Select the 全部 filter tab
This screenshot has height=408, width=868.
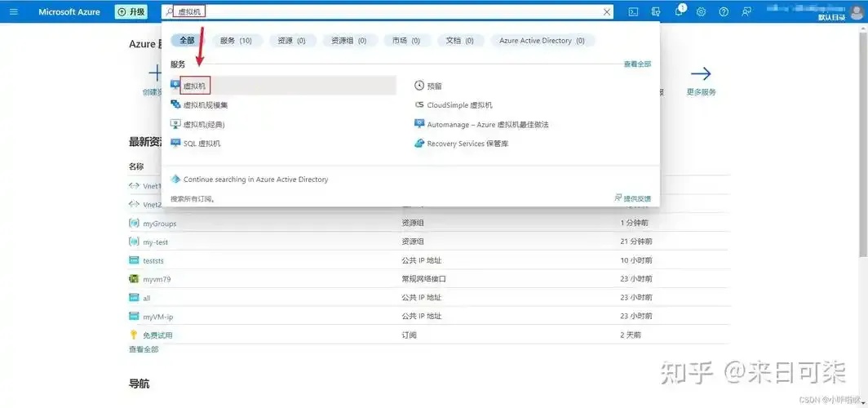coord(187,41)
